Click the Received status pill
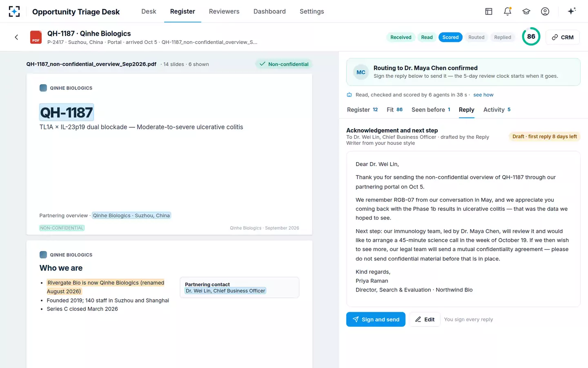Viewport: 588px width, 368px height. (401, 37)
